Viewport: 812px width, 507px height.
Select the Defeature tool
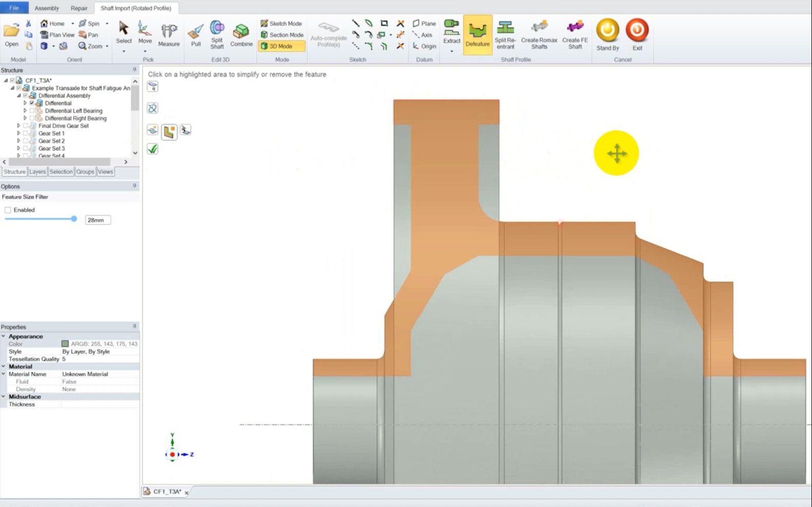click(477, 35)
